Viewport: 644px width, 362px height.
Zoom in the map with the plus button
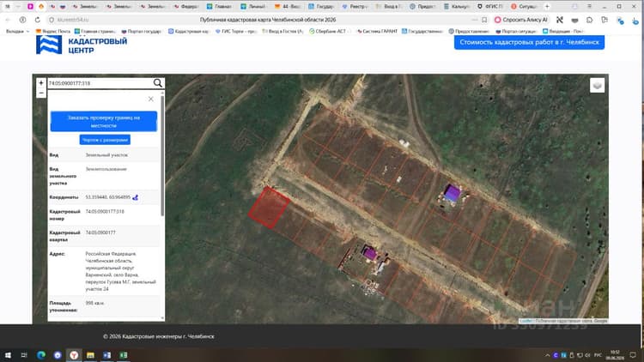(41, 83)
